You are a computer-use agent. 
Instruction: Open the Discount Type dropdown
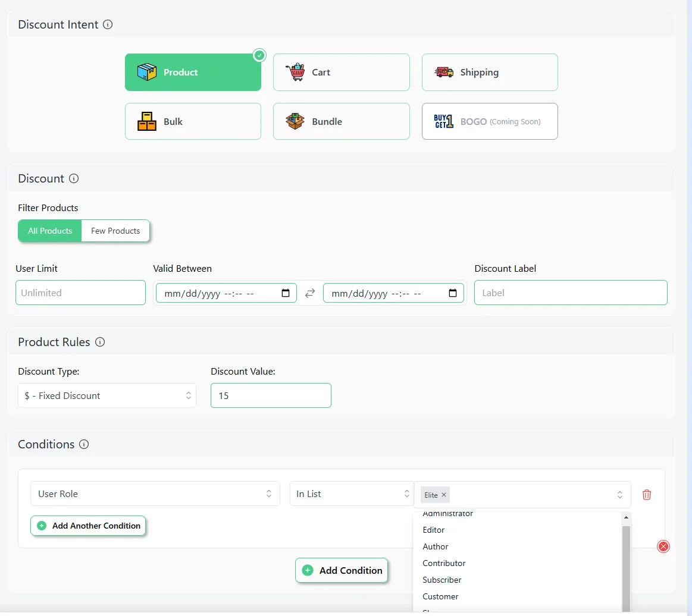click(107, 395)
